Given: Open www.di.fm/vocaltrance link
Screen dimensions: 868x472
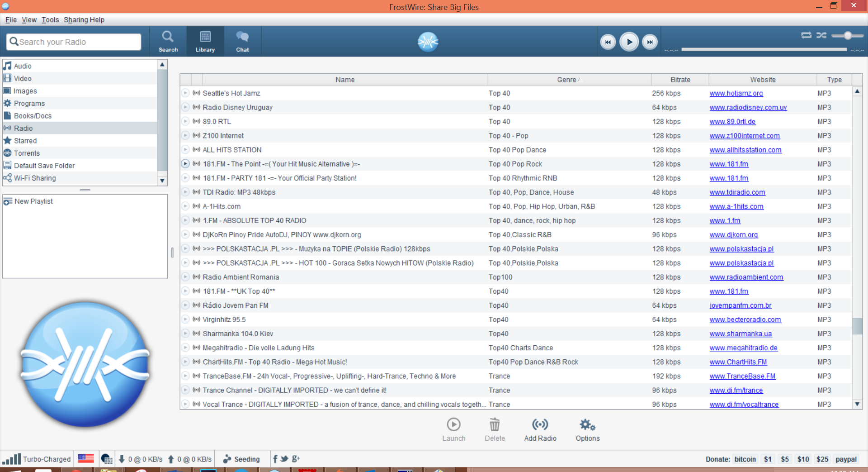Looking at the screenshot, I should [x=744, y=405].
